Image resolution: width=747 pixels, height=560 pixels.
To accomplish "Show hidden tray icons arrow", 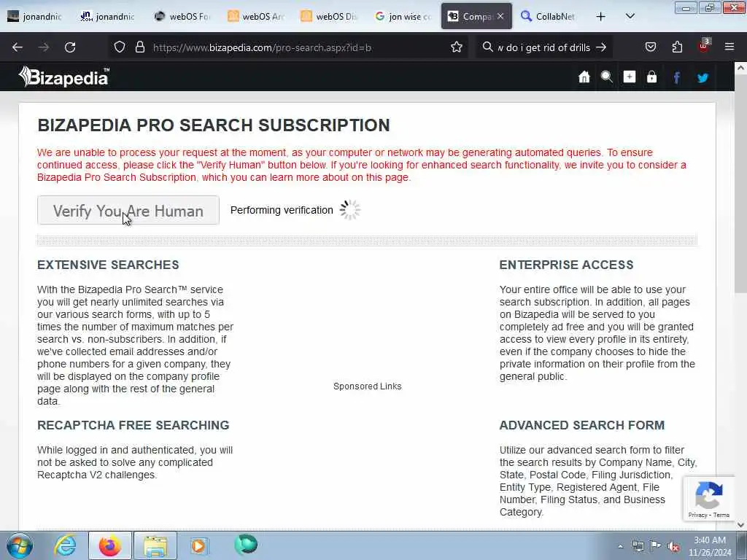I will (620, 547).
